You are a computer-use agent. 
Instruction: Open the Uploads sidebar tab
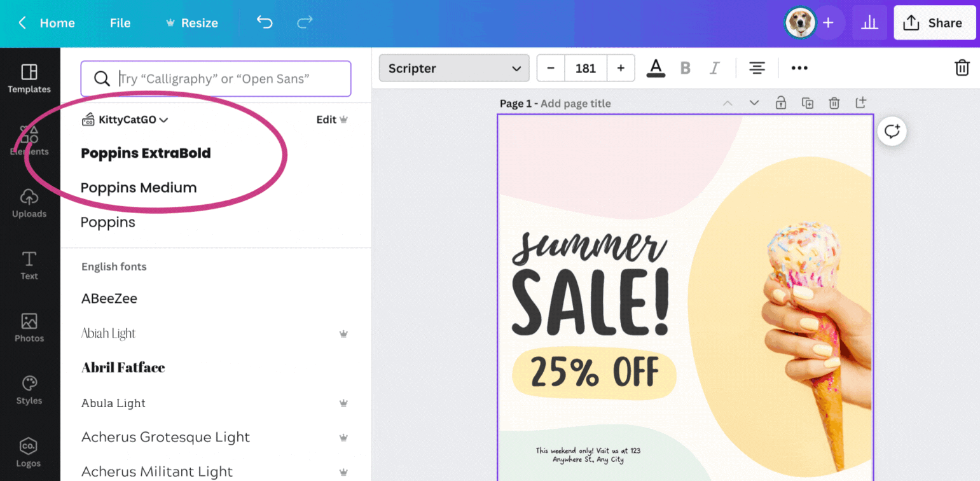29,204
